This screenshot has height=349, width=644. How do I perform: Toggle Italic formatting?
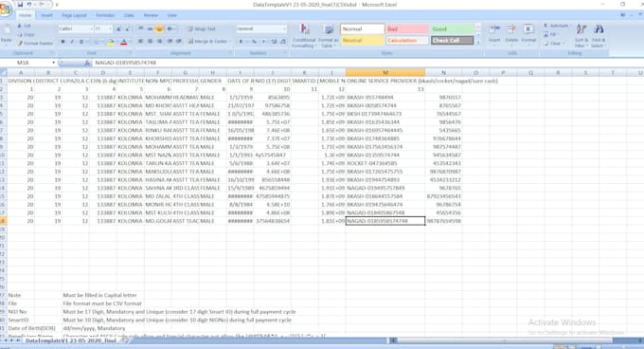[72, 42]
